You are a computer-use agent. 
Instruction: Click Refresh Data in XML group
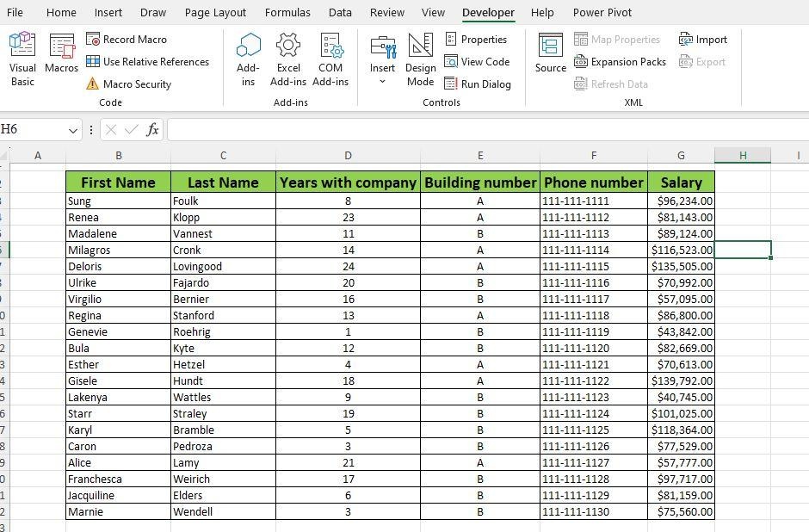(x=611, y=84)
